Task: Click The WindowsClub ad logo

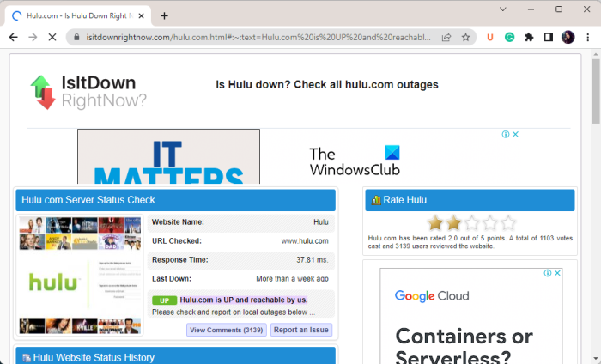Action: 355,161
